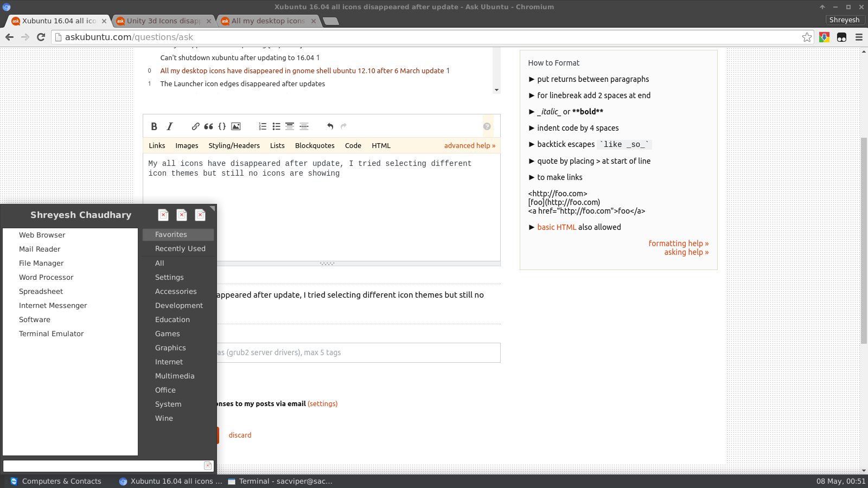The image size is (868, 488).
Task: Create a numbered list in the editor
Action: (263, 126)
